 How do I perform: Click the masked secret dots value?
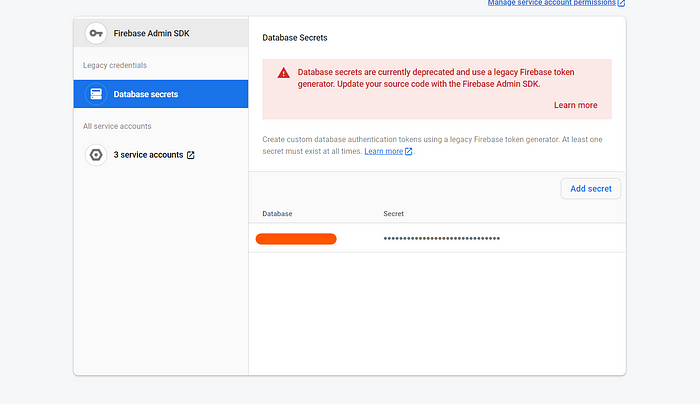[x=442, y=238]
